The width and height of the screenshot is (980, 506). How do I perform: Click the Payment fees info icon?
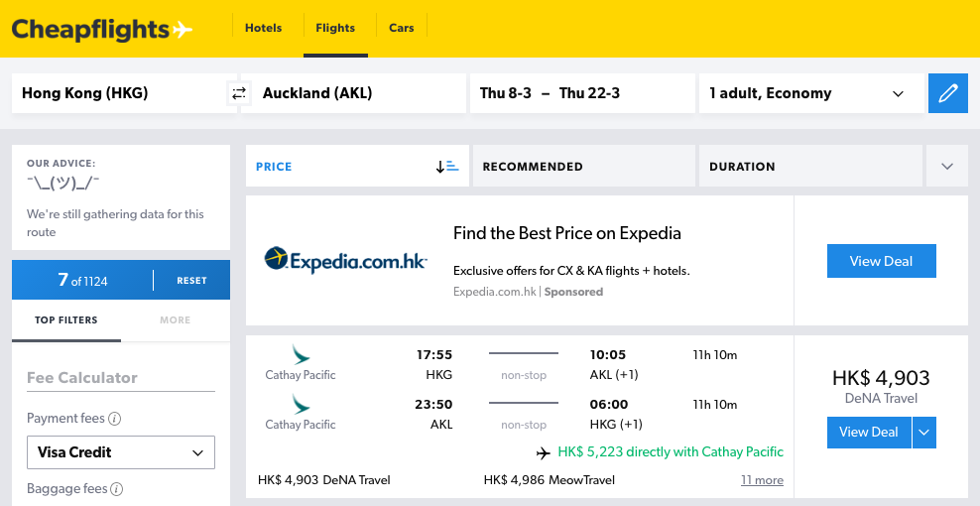click(x=114, y=419)
